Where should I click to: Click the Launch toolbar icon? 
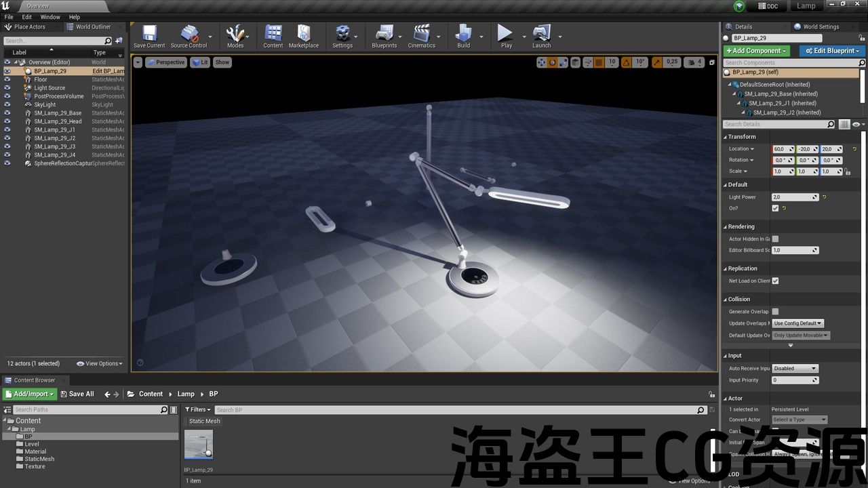(541, 35)
